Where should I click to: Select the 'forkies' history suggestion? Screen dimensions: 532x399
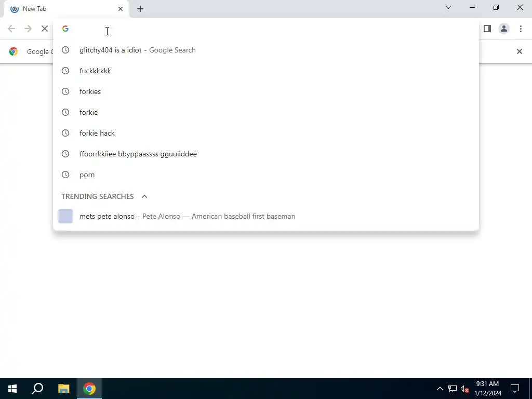pyautogui.click(x=266, y=91)
